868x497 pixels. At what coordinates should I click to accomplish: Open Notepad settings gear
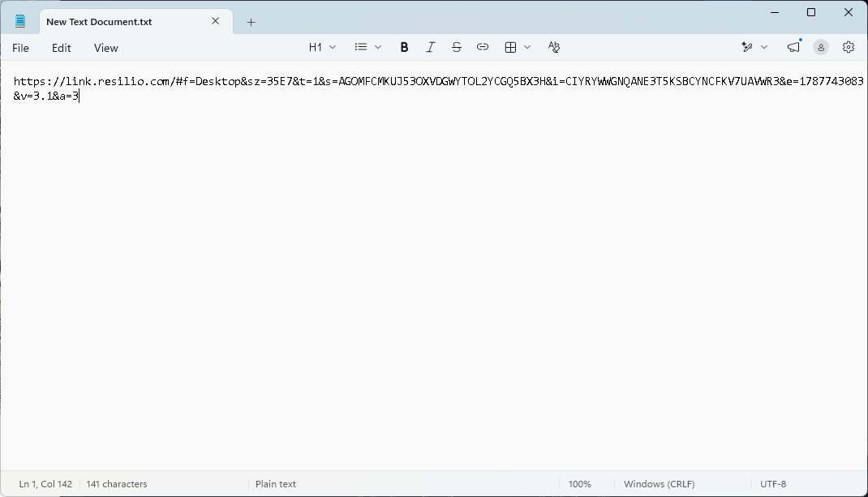click(x=848, y=48)
